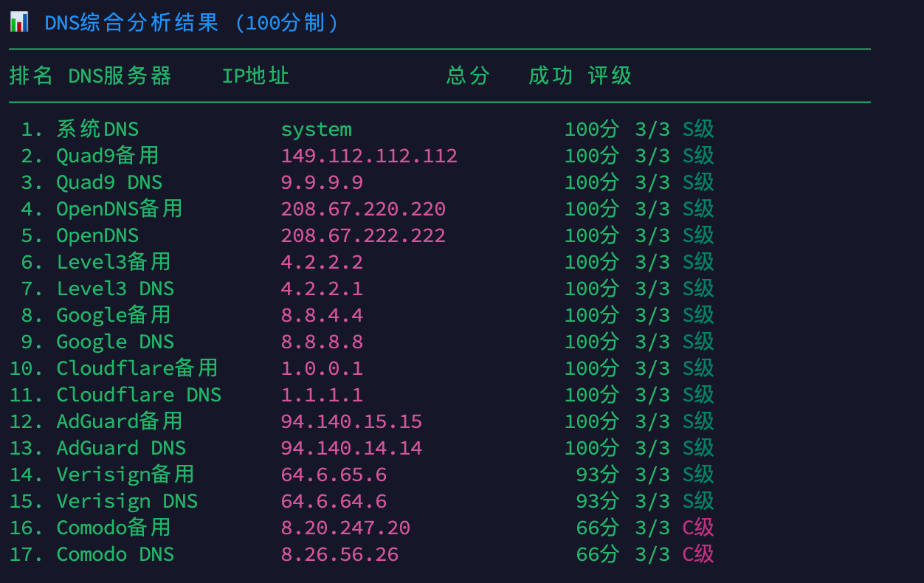Select the Google DNS entry
The height and width of the screenshot is (583, 924).
115,341
